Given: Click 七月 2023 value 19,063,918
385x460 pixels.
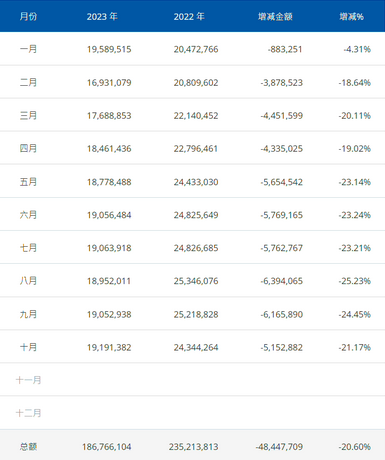Looking at the screenshot, I should point(109,248).
